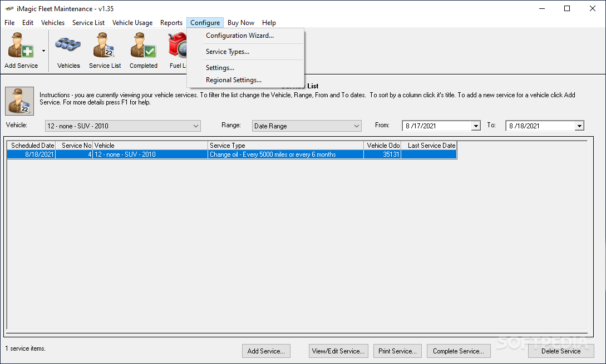Image resolution: width=606 pixels, height=364 pixels.
Task: Expand the Vehicle combo box
Action: 196,126
